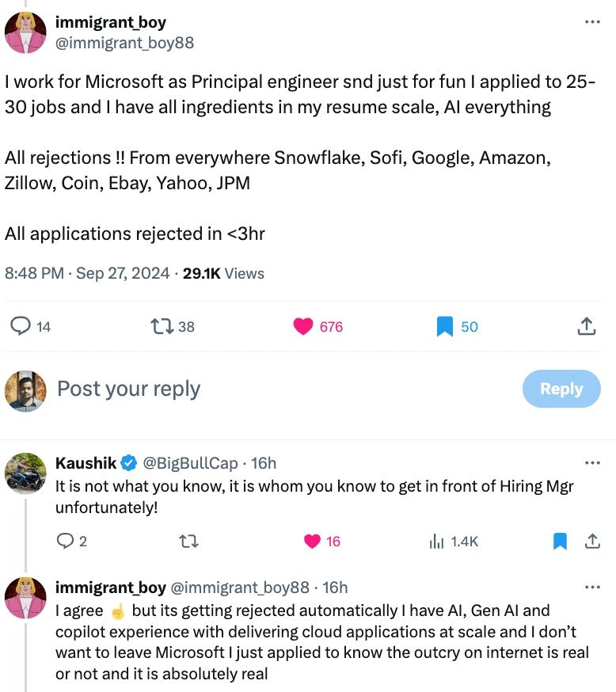
Task: Like Kaushik's reply with the heart icon
Action: point(313,542)
